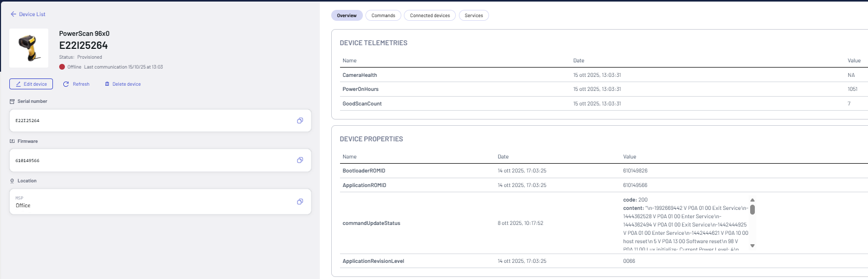
Task: Click the Firmware label icon
Action: 12,141
